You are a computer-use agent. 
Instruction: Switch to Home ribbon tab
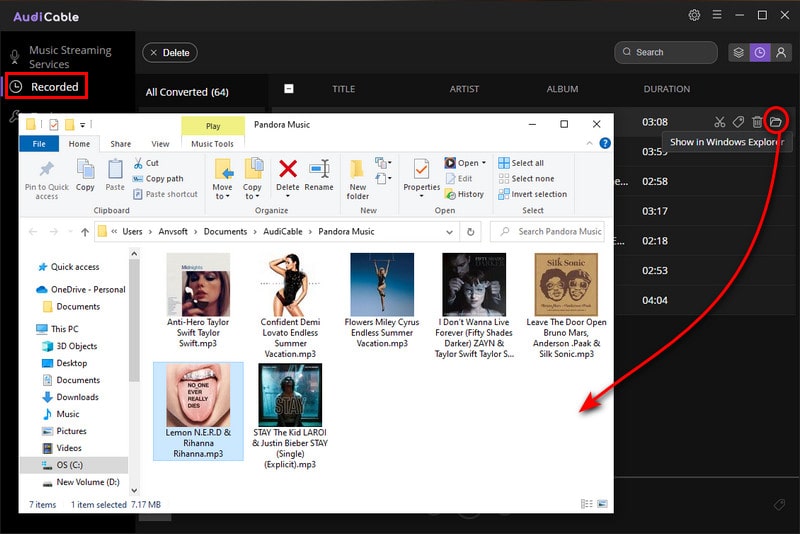pos(79,144)
